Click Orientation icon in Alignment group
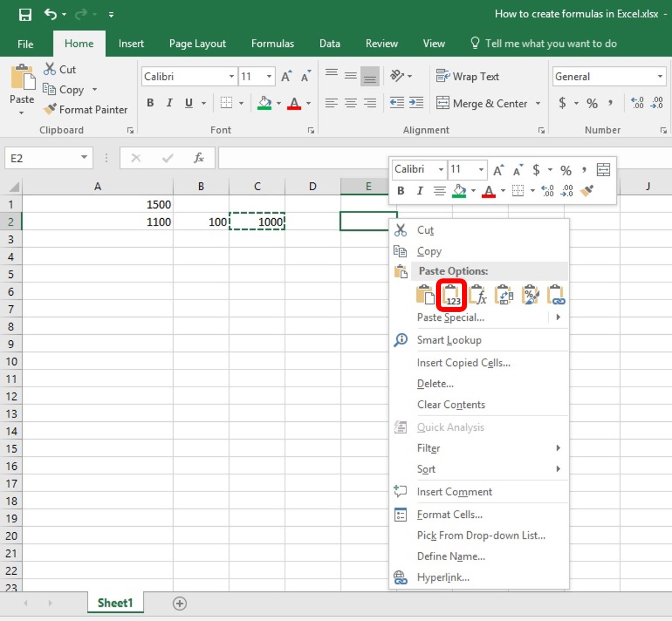The height and width of the screenshot is (621, 672). (x=401, y=76)
